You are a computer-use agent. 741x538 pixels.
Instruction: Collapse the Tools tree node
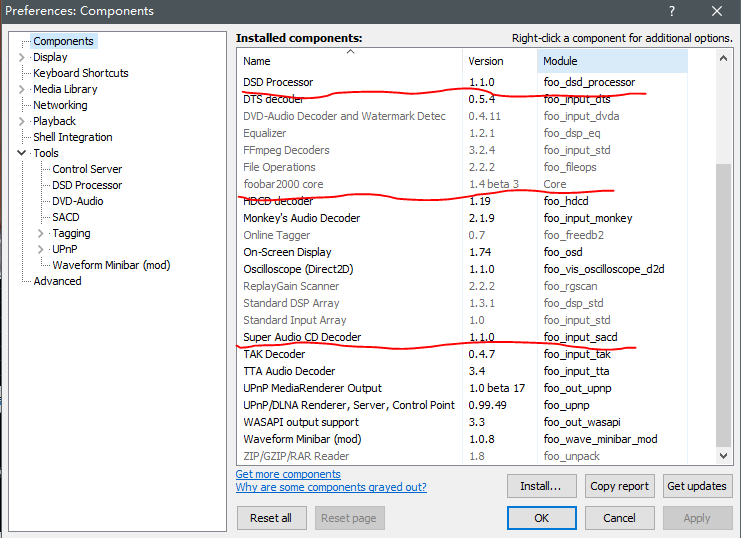(x=22, y=153)
